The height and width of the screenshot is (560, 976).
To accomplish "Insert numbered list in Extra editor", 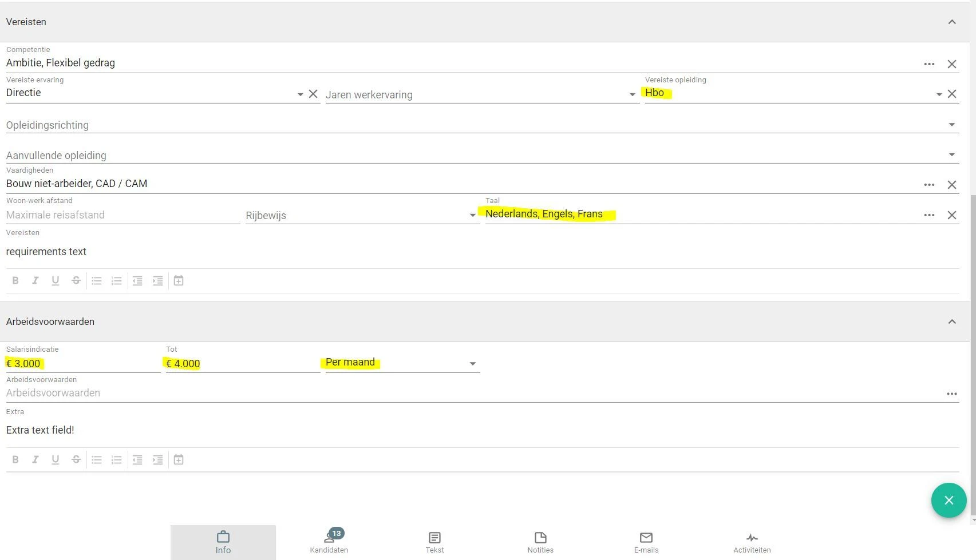I will point(117,459).
